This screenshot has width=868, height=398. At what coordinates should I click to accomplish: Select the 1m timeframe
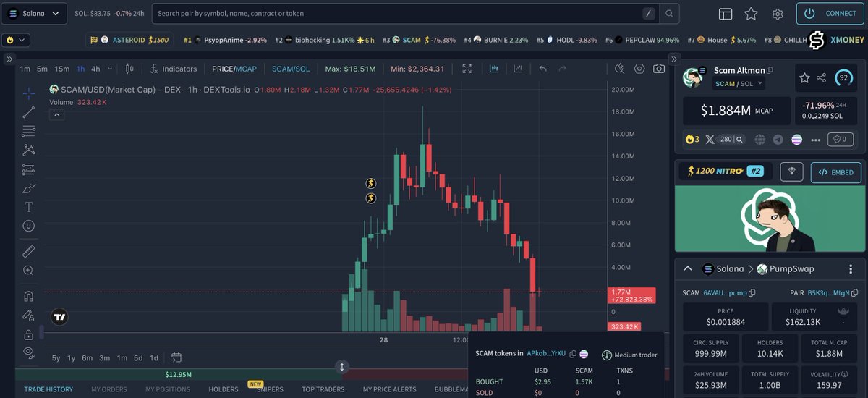tap(25, 69)
